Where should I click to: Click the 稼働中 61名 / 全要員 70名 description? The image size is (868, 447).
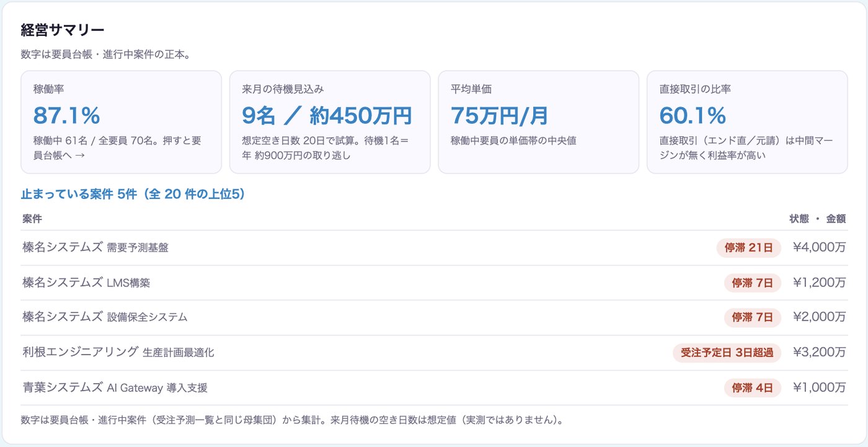point(117,148)
